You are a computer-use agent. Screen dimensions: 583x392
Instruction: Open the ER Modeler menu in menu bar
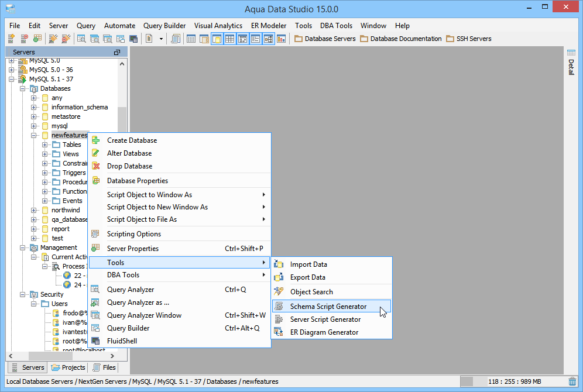[269, 26]
